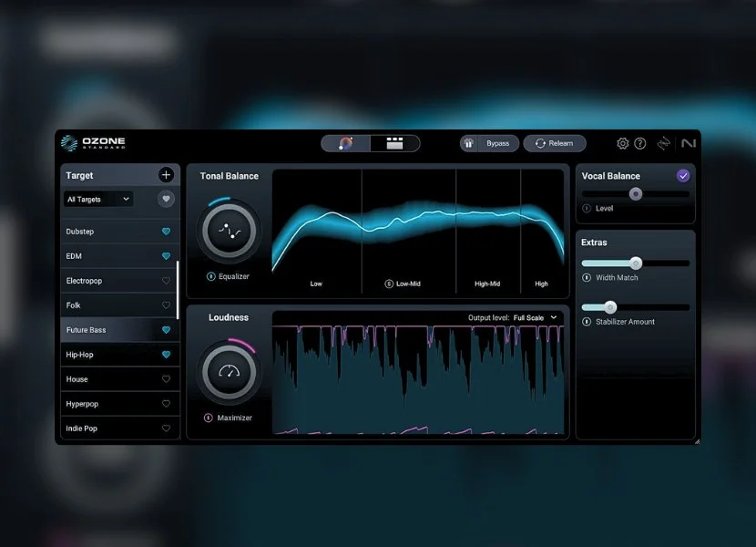Toggle the Vocal Balance checkmark

(x=683, y=176)
